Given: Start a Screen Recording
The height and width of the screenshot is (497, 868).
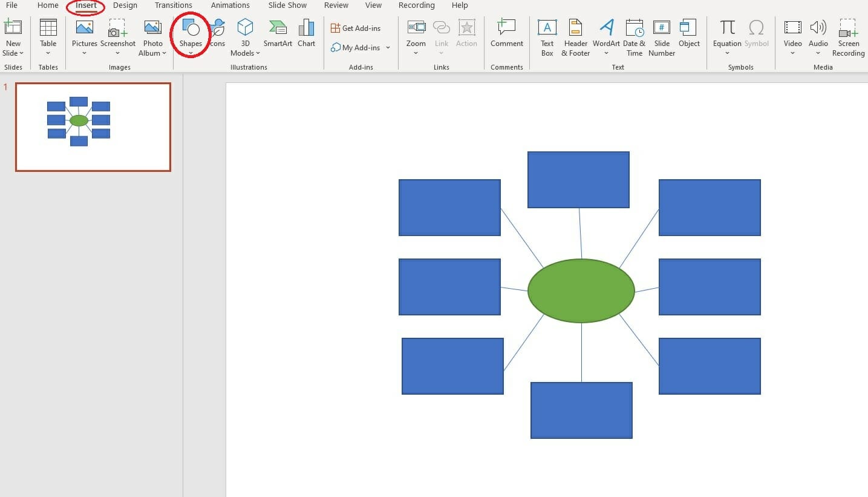Looking at the screenshot, I should (848, 36).
